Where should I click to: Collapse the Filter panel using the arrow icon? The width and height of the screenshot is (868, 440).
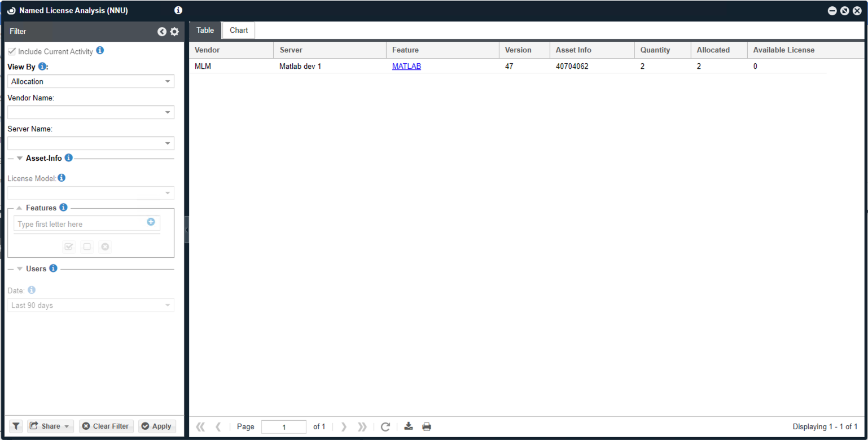coord(162,32)
